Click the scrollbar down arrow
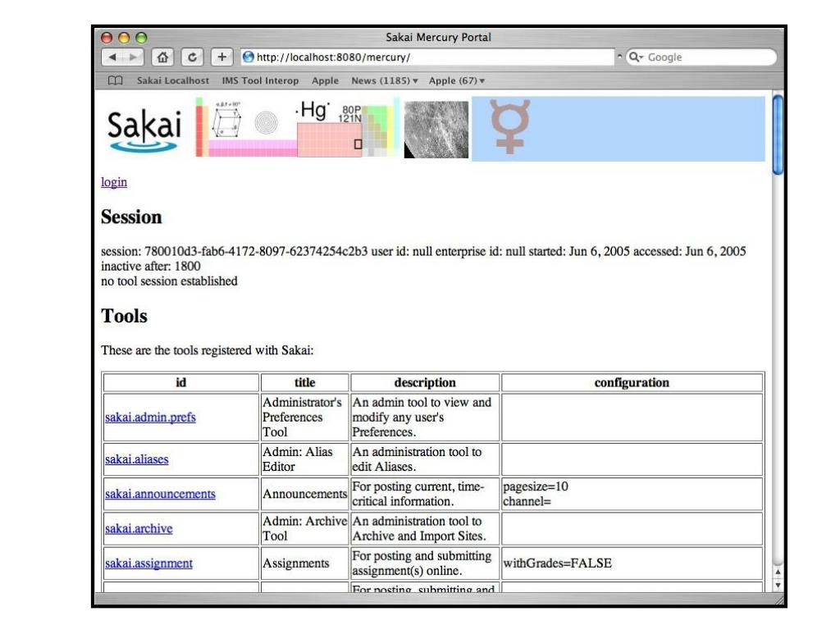 pyautogui.click(x=778, y=586)
